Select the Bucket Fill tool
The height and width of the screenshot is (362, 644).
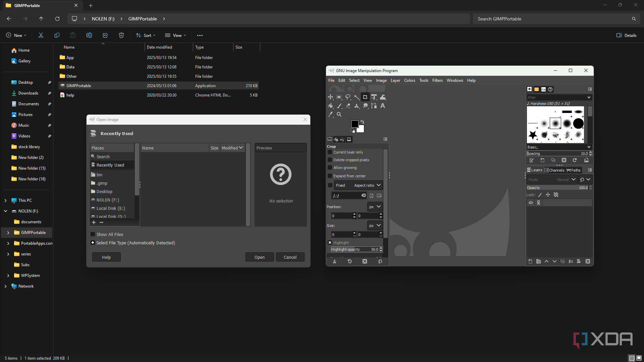click(x=330, y=106)
